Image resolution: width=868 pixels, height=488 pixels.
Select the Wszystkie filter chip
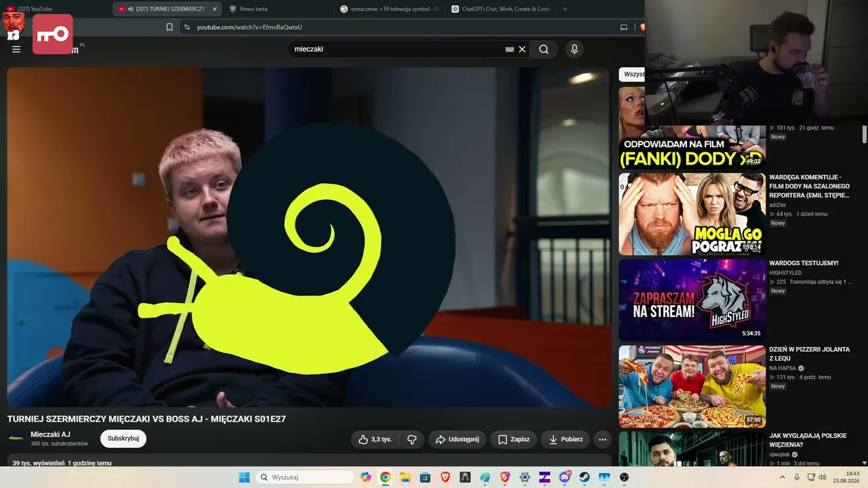coord(633,75)
